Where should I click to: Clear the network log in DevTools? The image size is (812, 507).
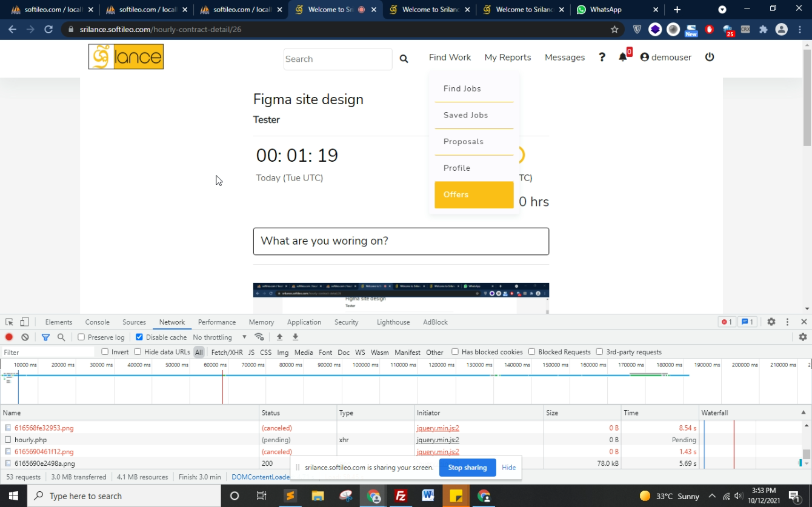click(x=25, y=337)
